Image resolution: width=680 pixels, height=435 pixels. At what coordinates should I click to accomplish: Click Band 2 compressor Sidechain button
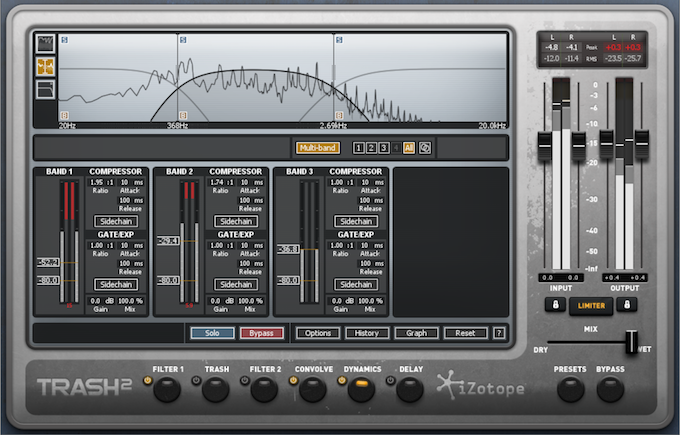click(236, 221)
